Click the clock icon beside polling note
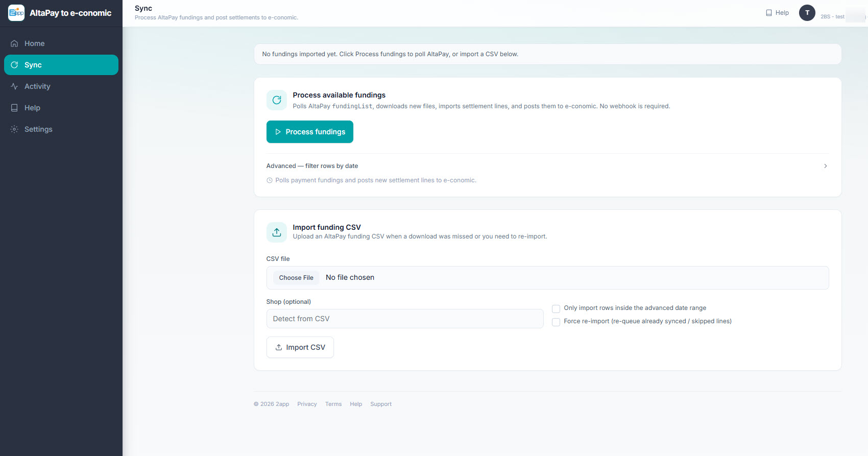868x456 pixels. (270, 180)
